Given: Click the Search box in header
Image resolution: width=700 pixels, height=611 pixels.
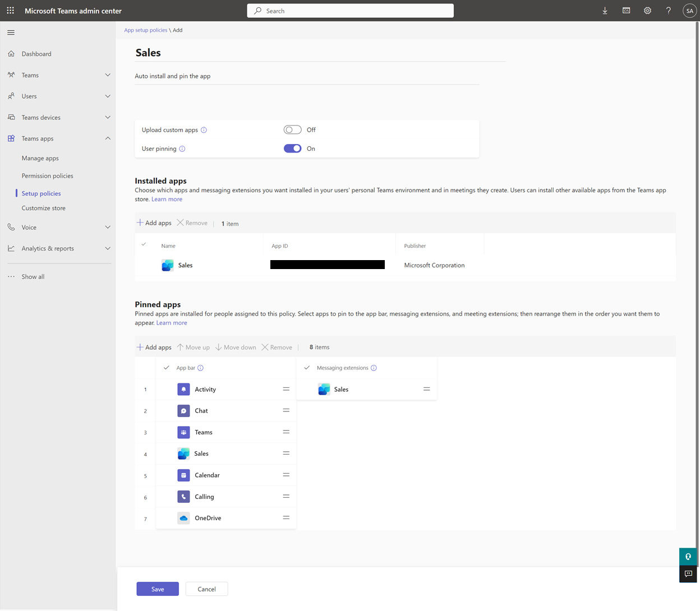Looking at the screenshot, I should [351, 11].
